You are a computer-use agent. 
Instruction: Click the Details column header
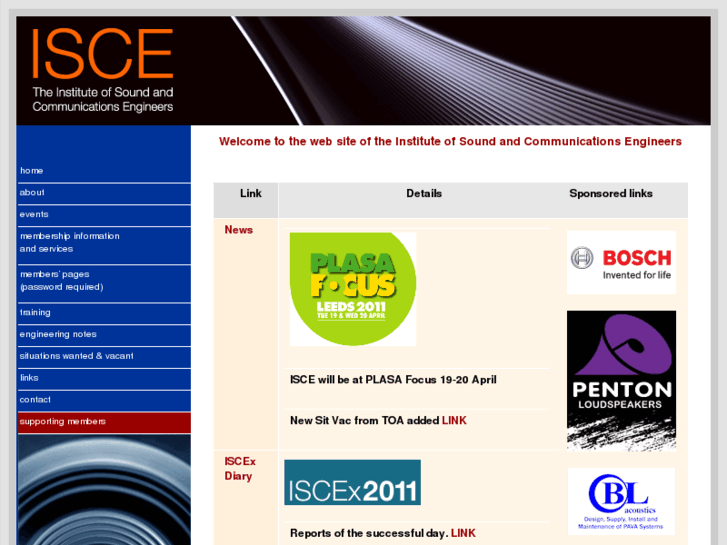424,193
